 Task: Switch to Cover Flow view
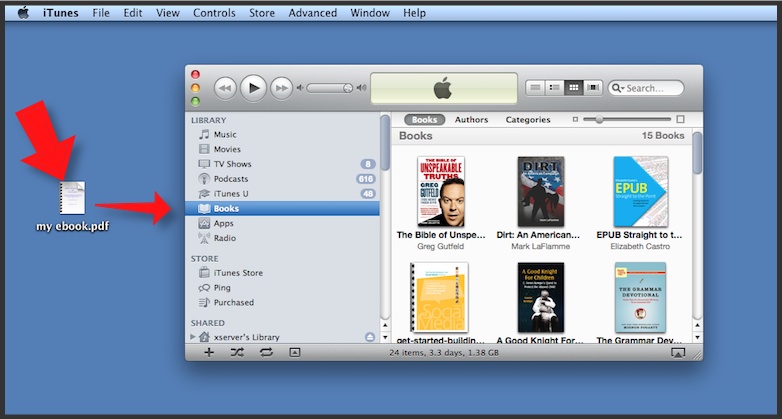tap(593, 88)
